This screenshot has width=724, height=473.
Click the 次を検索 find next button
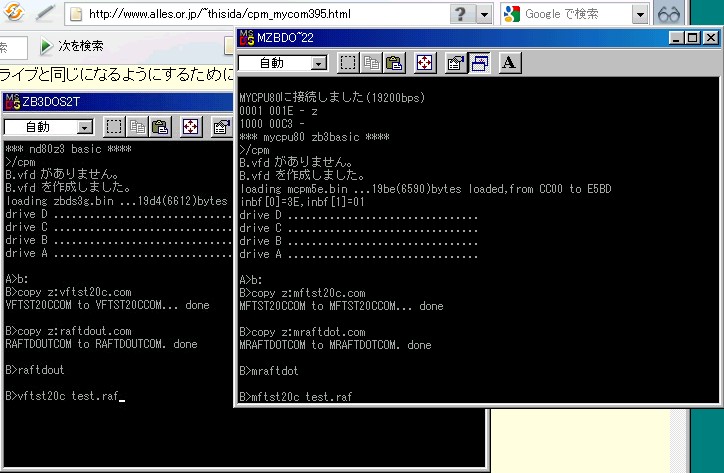(72, 46)
